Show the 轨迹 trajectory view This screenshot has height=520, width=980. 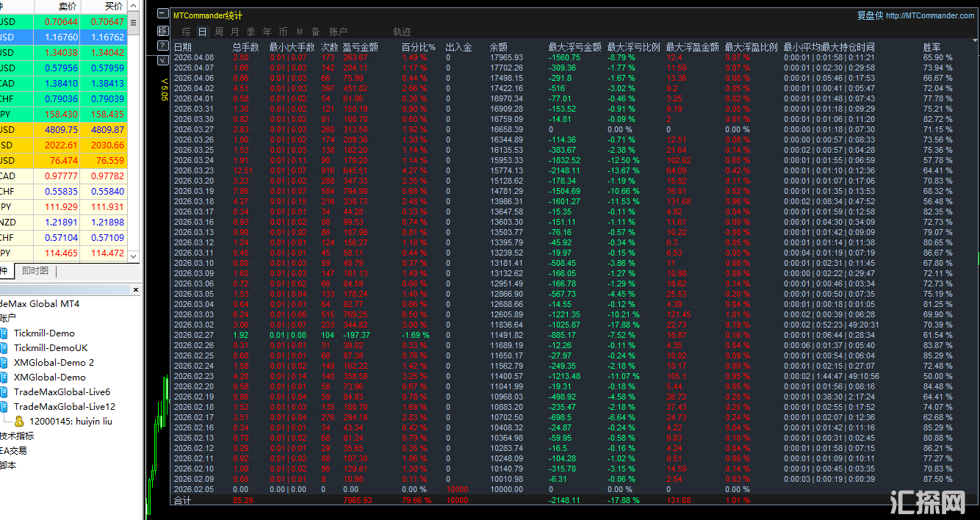point(402,32)
